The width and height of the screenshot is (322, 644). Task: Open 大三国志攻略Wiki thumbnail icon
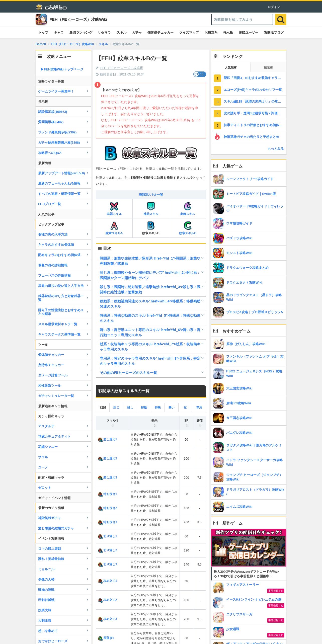point(218,388)
